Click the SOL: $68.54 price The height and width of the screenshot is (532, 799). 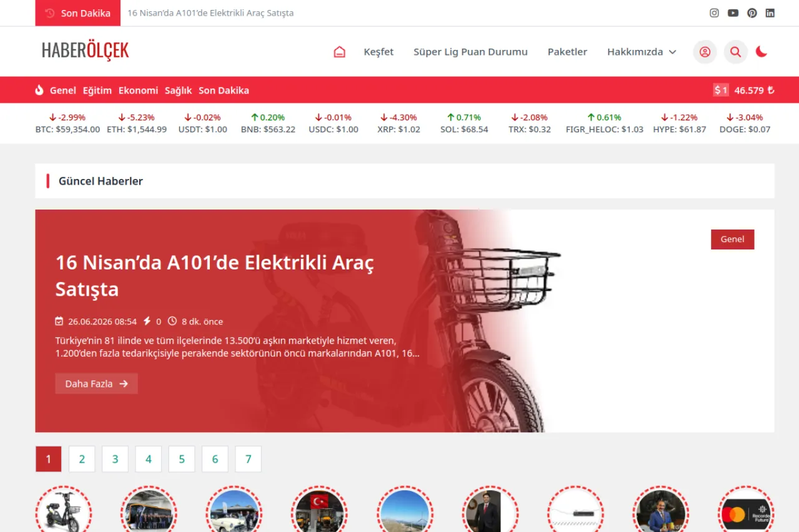[464, 130]
